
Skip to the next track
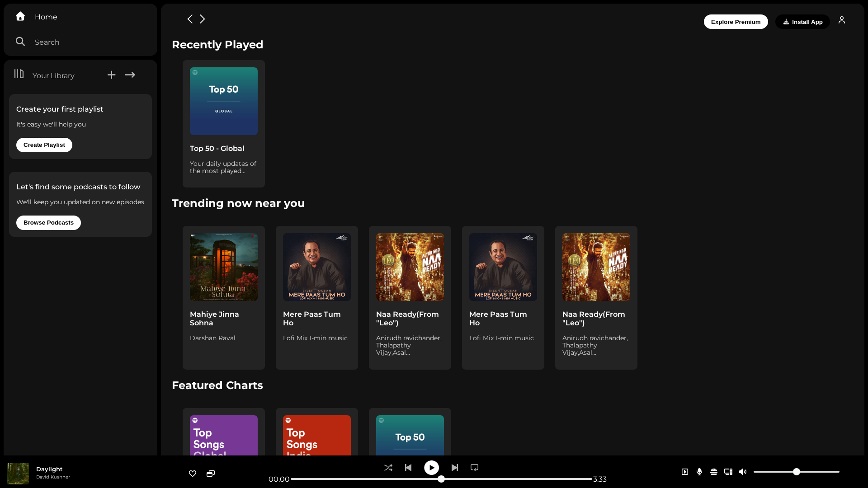[455, 468]
